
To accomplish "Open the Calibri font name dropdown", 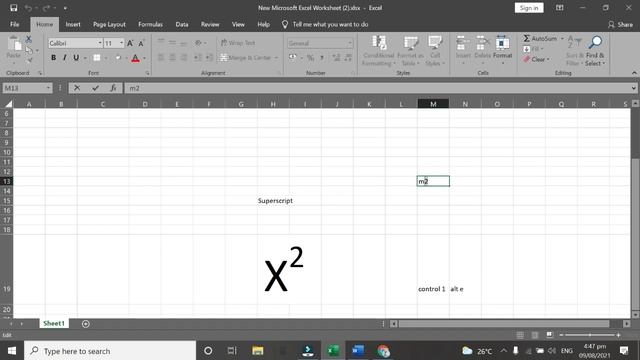I will [100, 43].
